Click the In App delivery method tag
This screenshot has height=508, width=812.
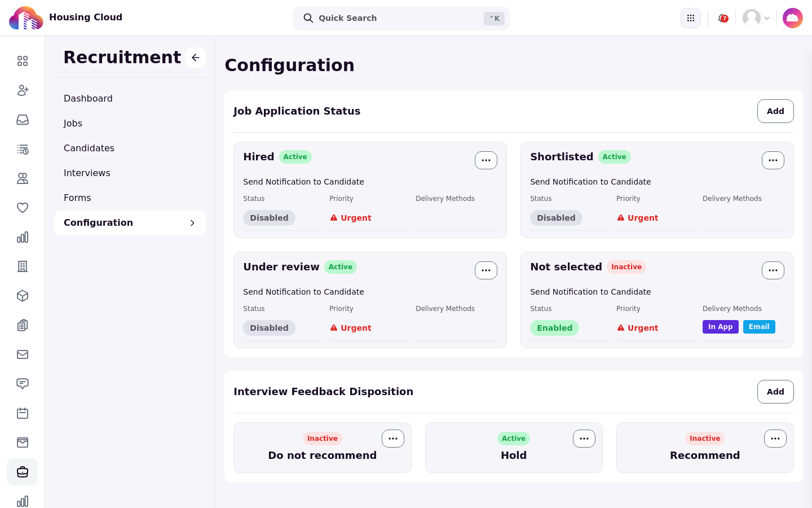(x=721, y=327)
